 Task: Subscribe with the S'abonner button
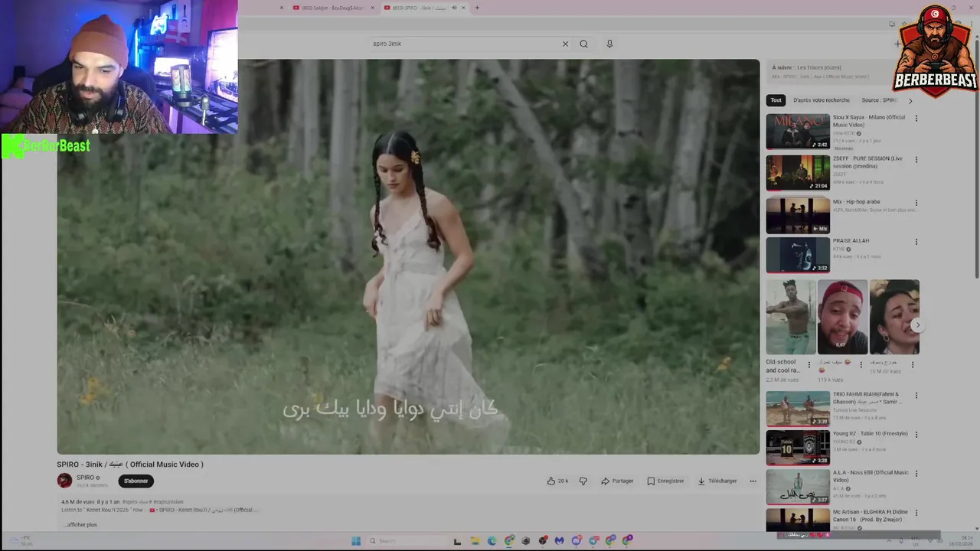click(x=136, y=481)
